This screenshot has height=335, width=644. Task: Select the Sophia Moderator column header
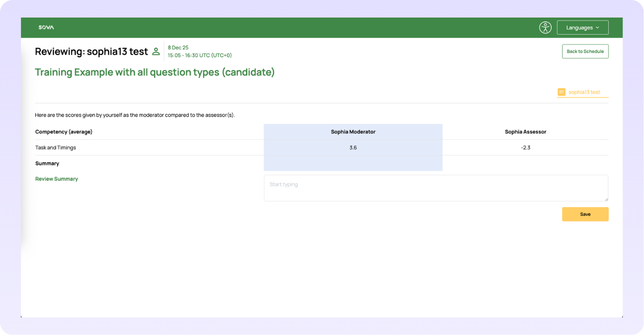click(353, 132)
